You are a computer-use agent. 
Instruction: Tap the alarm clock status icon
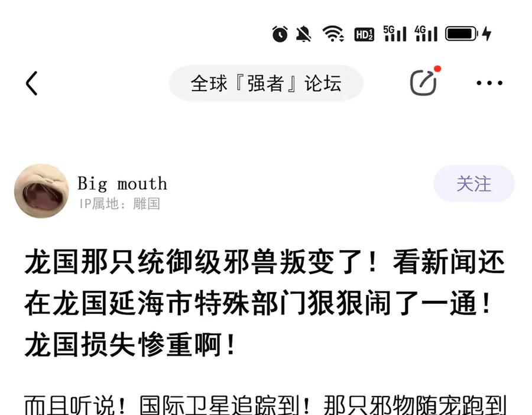pos(280,34)
